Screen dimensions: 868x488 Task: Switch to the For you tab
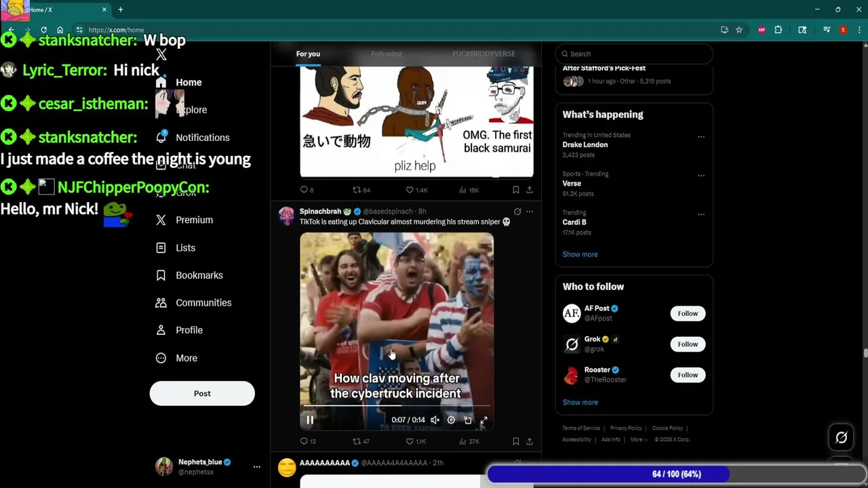308,54
